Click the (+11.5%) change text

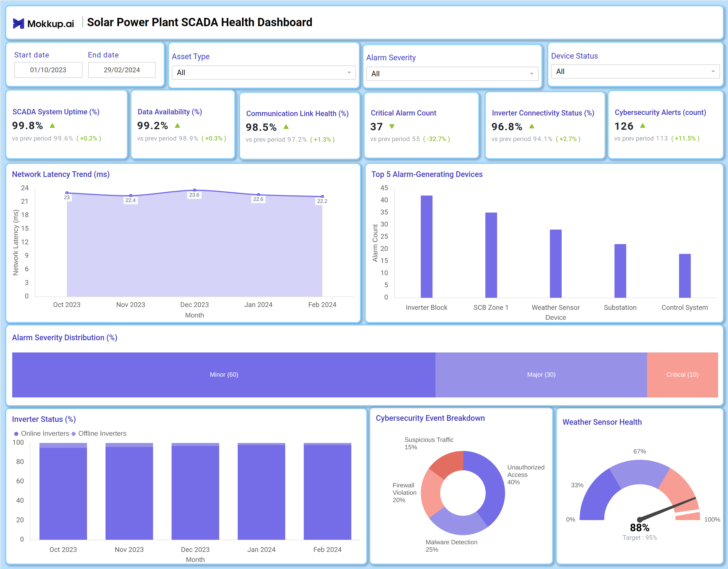point(685,139)
